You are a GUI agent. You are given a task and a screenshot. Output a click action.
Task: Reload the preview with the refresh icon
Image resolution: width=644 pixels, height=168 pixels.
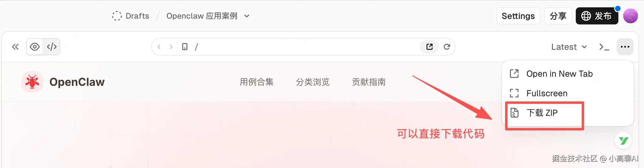pyautogui.click(x=447, y=47)
